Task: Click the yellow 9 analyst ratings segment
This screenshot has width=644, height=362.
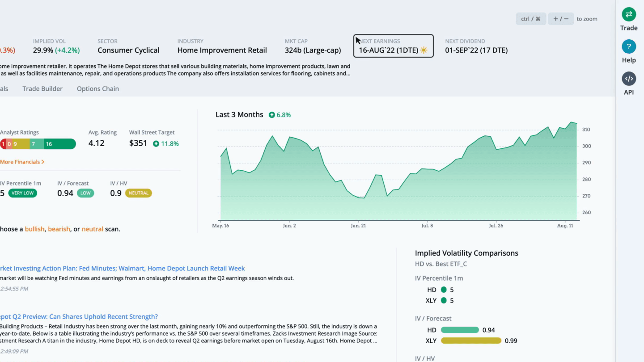Action: click(x=21, y=144)
